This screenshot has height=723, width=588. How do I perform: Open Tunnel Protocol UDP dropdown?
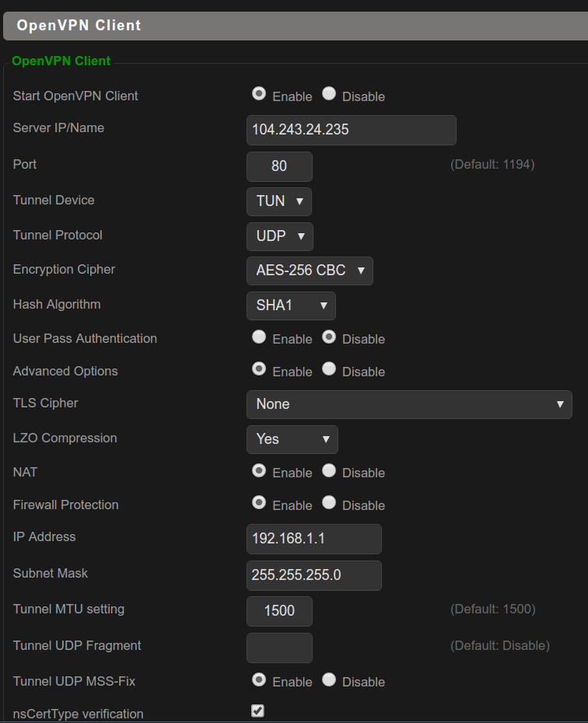[x=280, y=236]
